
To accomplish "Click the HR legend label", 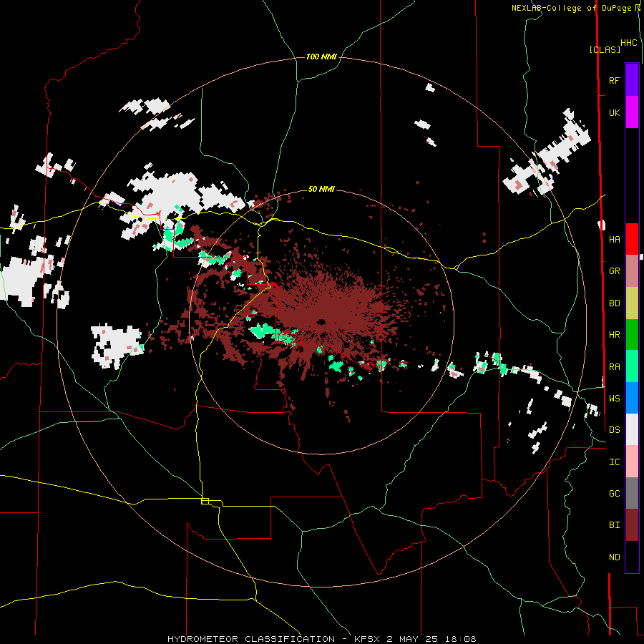I will point(614,335).
